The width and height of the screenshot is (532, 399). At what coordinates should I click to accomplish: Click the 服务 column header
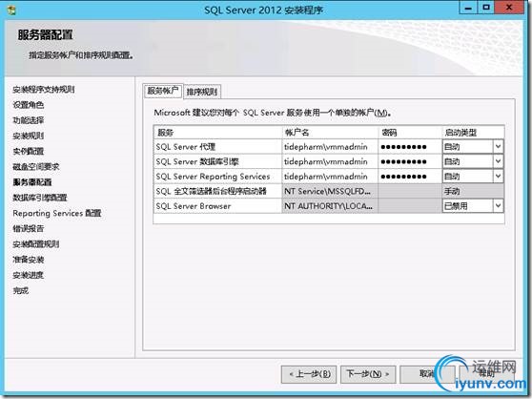coord(217,133)
